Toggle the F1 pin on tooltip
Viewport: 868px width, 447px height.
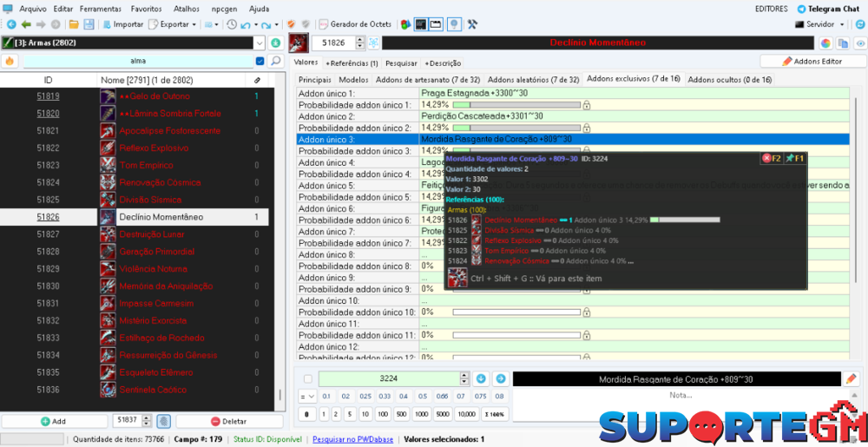pos(794,158)
